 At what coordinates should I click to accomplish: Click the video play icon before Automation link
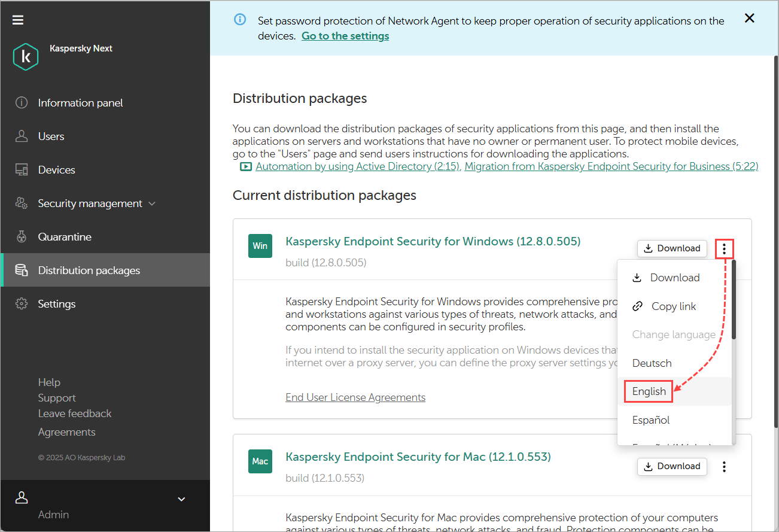point(245,166)
